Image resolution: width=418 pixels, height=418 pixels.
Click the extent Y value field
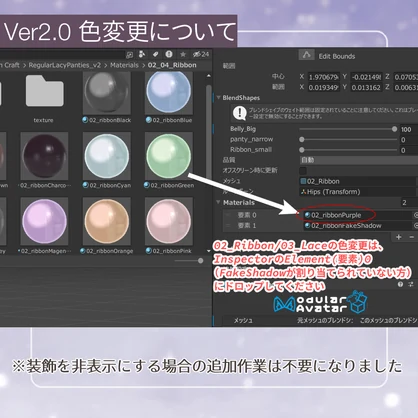click(x=366, y=87)
